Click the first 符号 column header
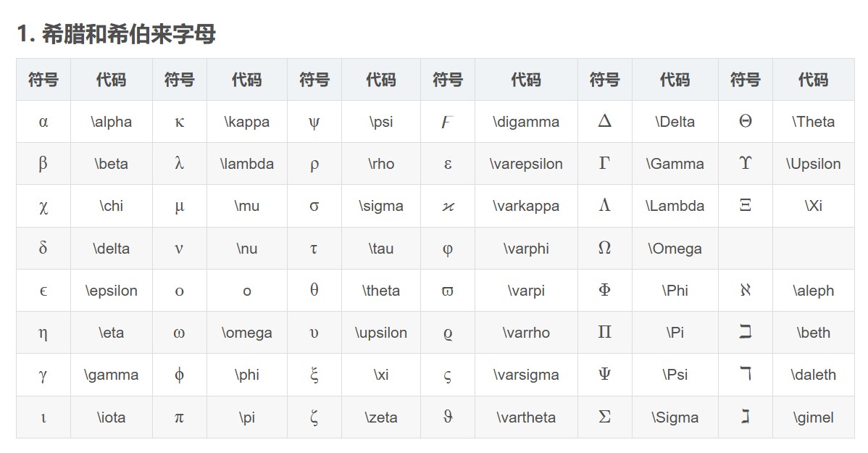Viewport: 868px width, 453px height. coord(43,80)
